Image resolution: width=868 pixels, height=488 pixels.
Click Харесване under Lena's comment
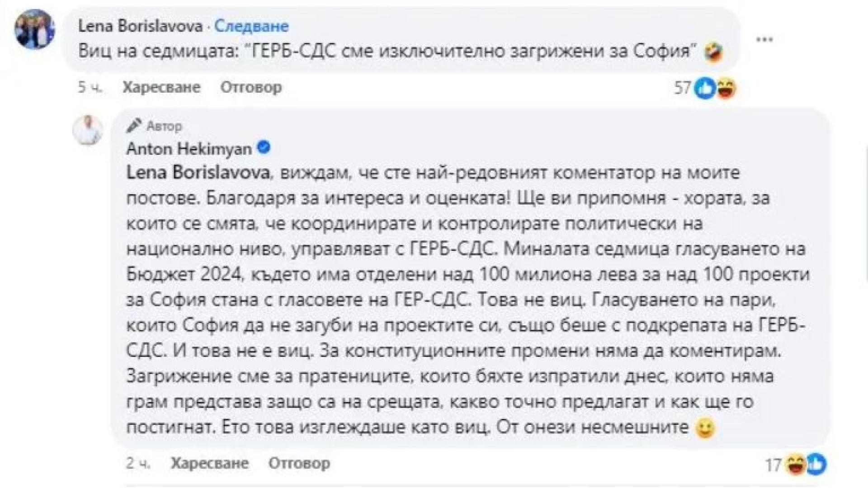coord(161,87)
